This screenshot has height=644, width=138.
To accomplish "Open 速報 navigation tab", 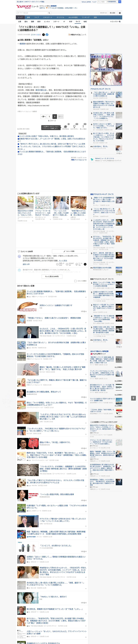I will click(28, 17).
